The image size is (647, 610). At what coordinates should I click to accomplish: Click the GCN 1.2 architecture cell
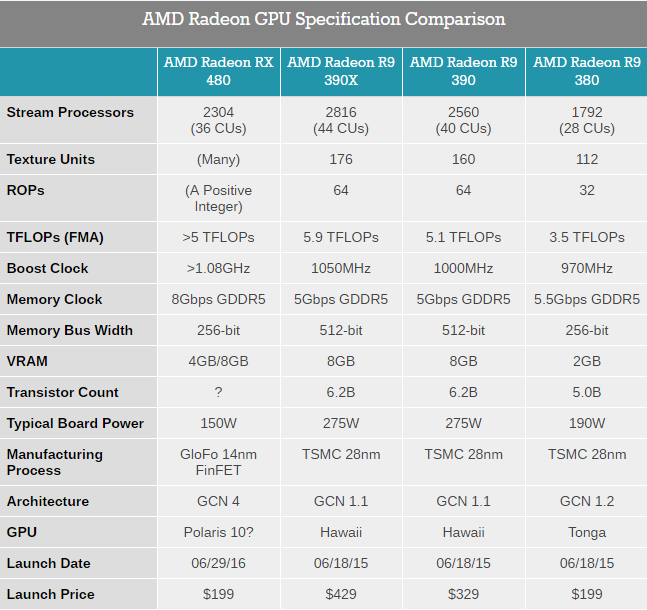(587, 501)
